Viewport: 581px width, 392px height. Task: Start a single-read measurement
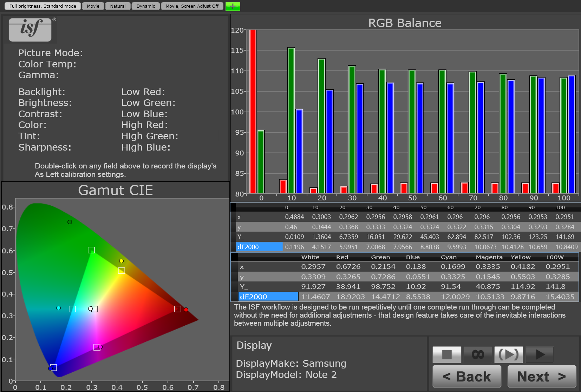point(540,354)
